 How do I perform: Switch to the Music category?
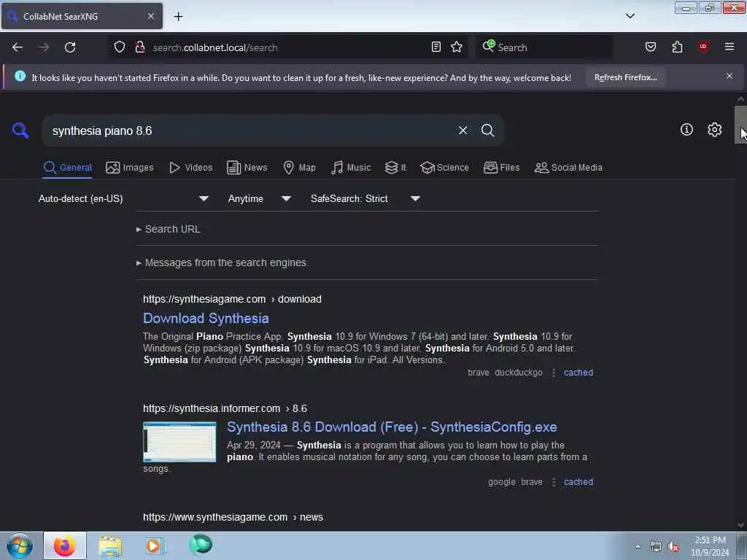click(x=351, y=168)
